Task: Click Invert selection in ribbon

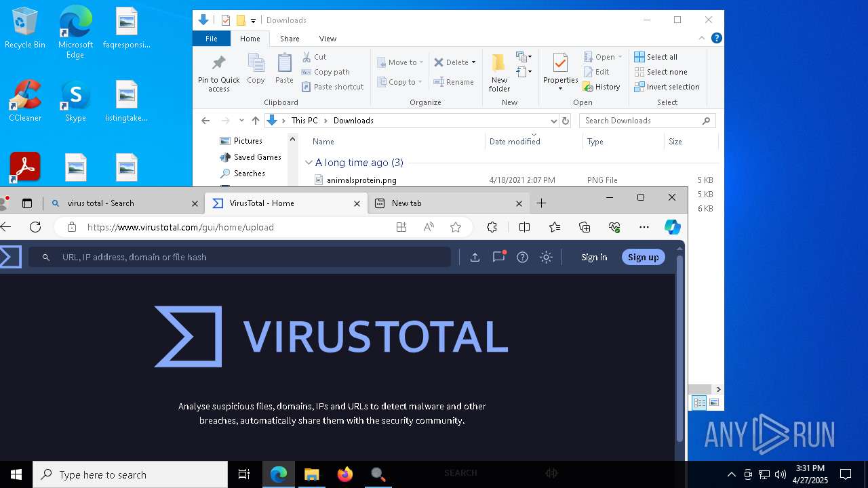Action: [667, 87]
